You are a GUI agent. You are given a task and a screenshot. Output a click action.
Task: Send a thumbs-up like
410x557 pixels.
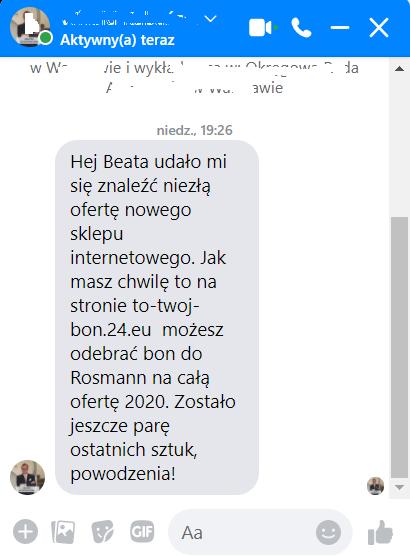pyautogui.click(x=381, y=532)
